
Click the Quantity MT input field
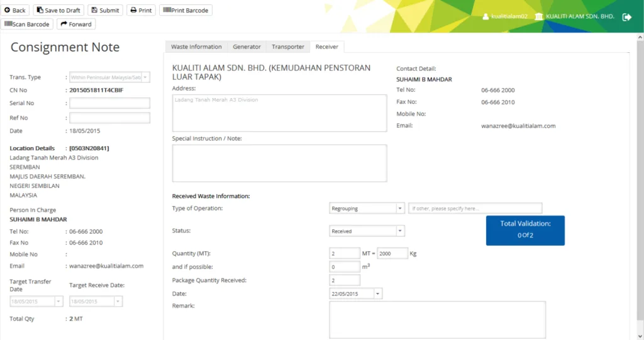345,253
